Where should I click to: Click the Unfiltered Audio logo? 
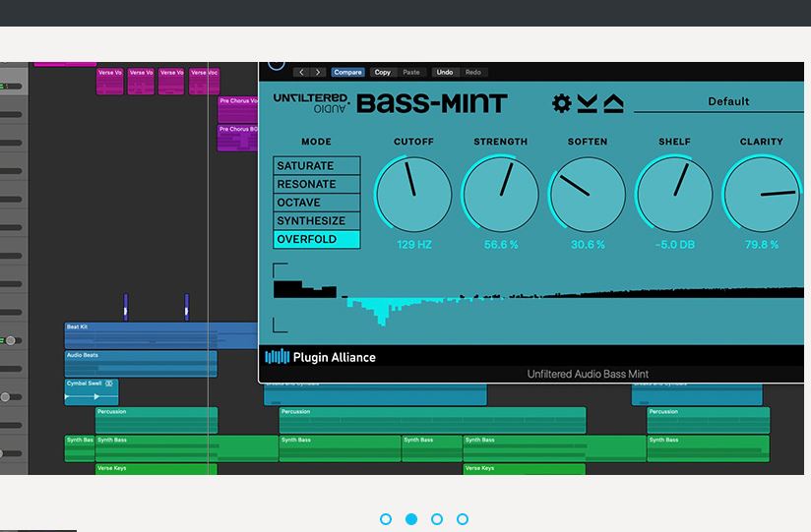pos(311,103)
